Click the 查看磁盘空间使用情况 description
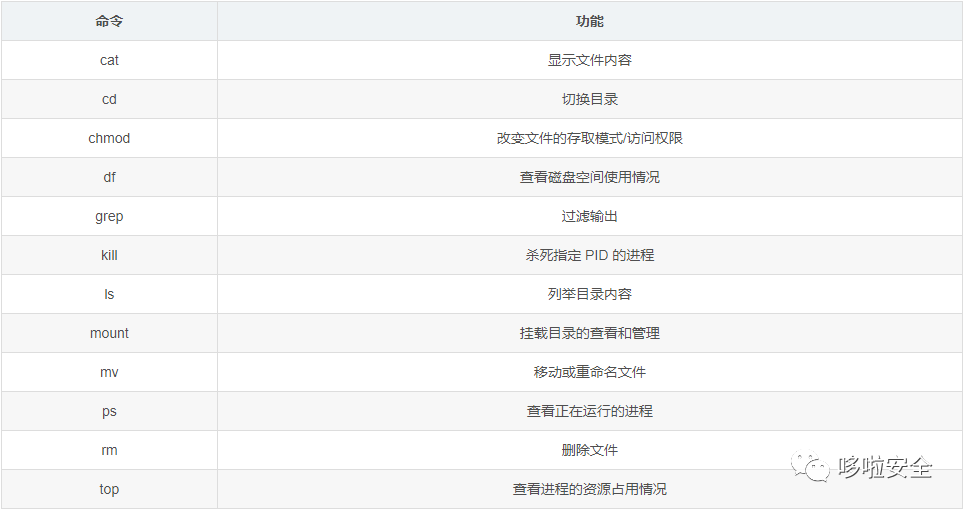 click(590, 177)
